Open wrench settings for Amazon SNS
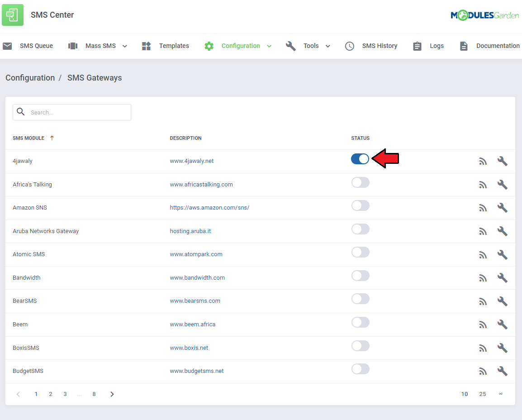 click(503, 208)
